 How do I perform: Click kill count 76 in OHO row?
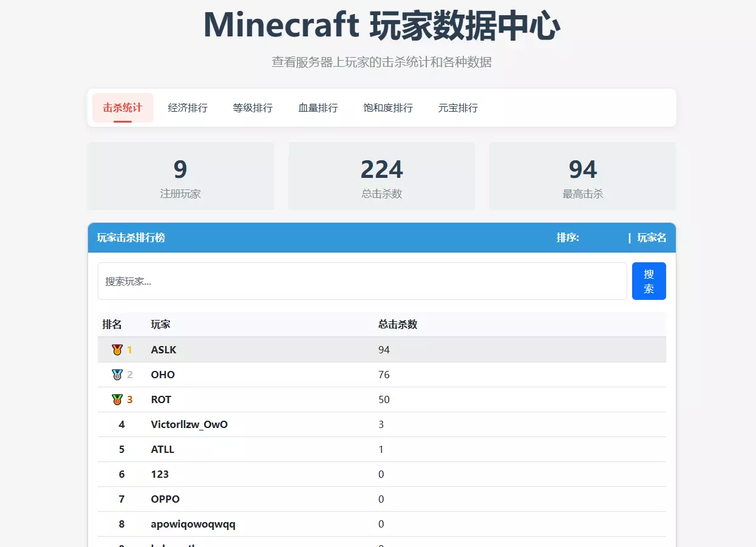coord(384,375)
